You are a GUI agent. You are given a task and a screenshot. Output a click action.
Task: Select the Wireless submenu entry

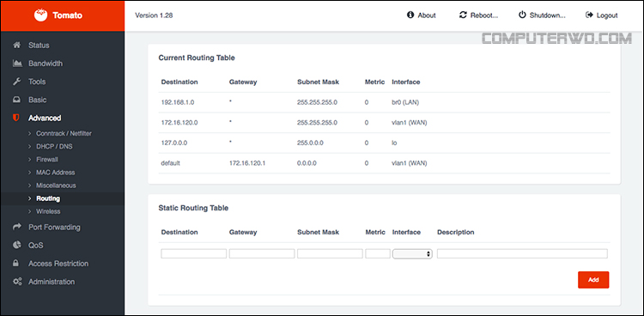click(x=48, y=211)
